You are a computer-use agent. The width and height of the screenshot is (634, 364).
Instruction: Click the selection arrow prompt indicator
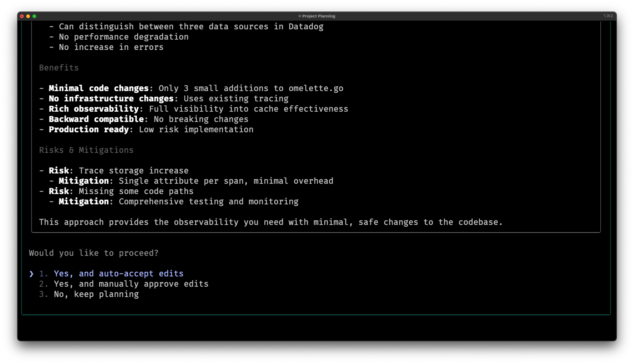pyautogui.click(x=32, y=274)
